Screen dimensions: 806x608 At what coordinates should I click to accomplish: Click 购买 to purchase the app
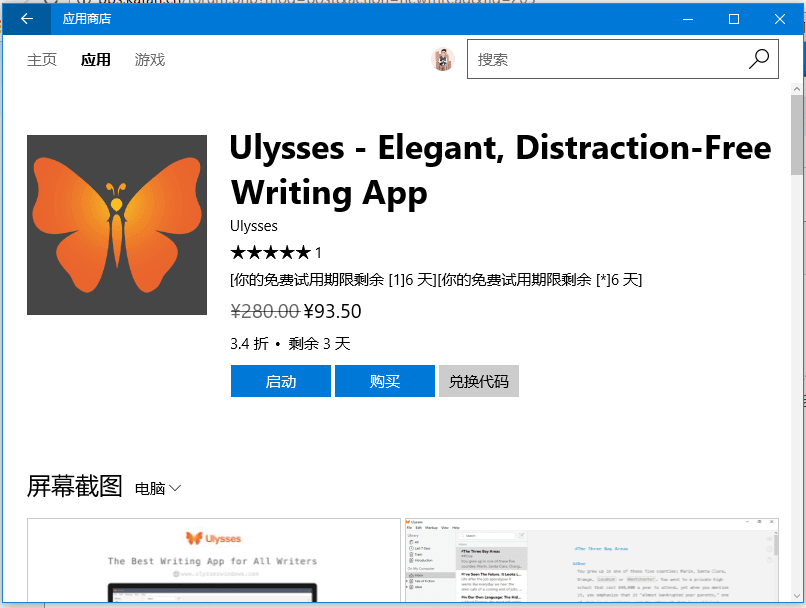click(x=384, y=381)
